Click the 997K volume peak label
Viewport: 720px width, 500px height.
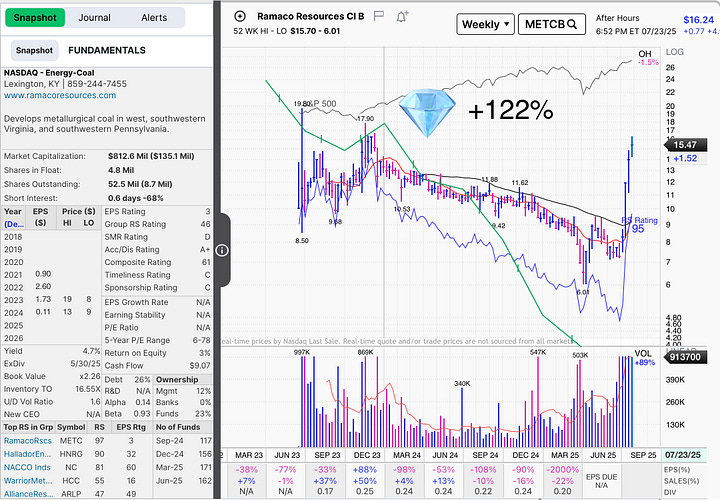[x=302, y=352]
